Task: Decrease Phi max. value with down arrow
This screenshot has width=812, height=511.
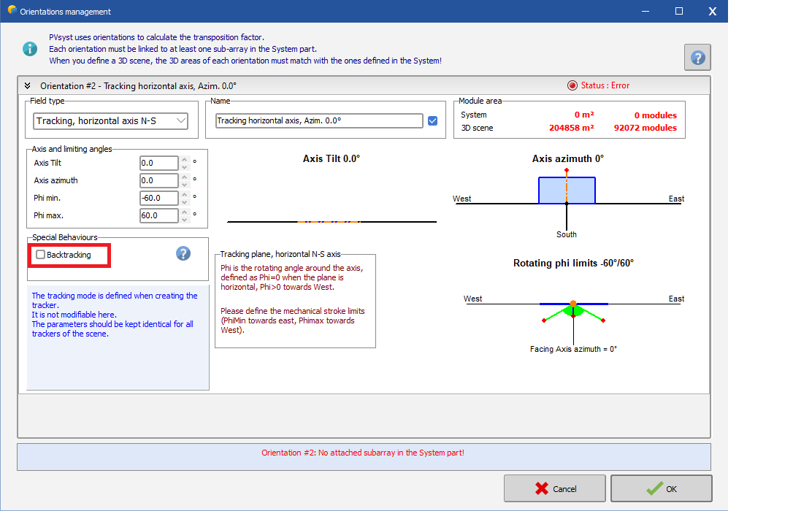Action: click(184, 219)
